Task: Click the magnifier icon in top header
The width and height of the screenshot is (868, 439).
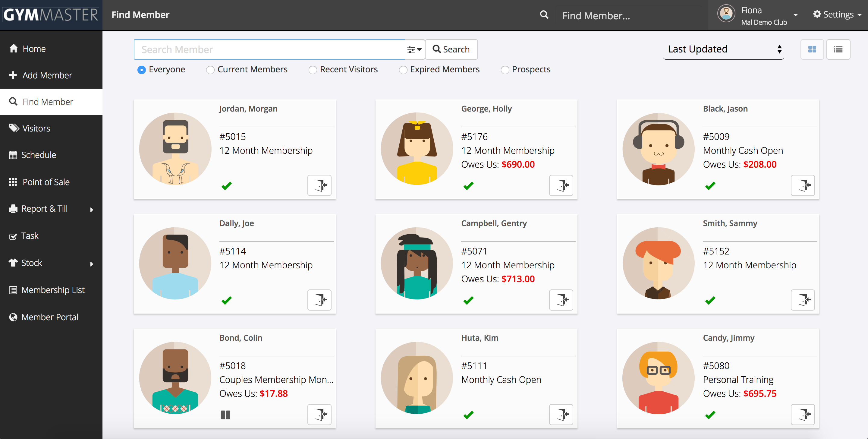Action: point(544,15)
